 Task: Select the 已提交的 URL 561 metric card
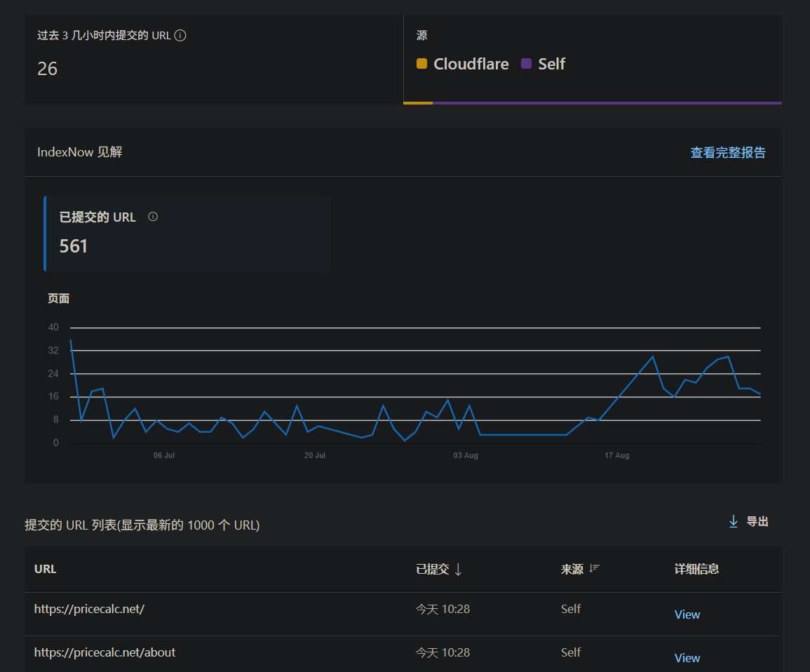coord(187,234)
